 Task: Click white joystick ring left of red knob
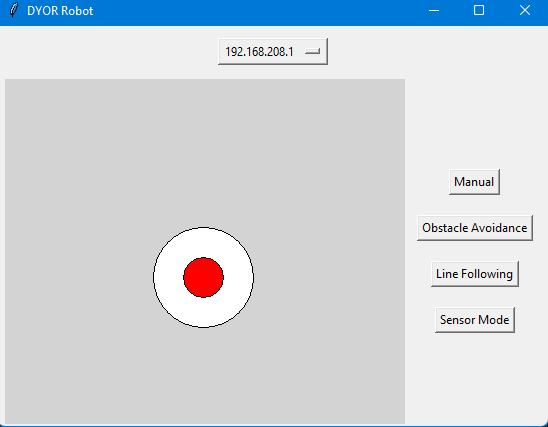point(168,277)
